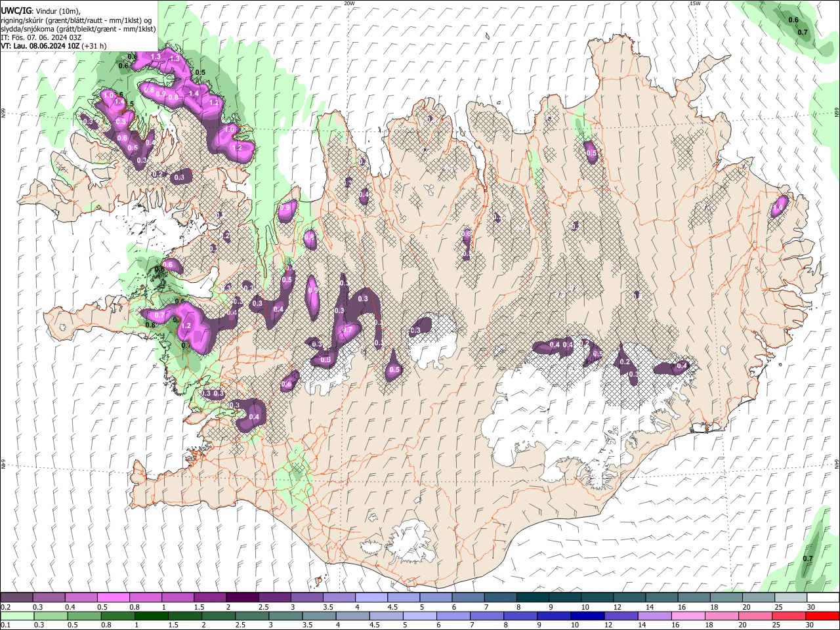This screenshot has height=630, width=840.
Task: Pick the light grey snow swatch at 25
Action: [x=790, y=598]
